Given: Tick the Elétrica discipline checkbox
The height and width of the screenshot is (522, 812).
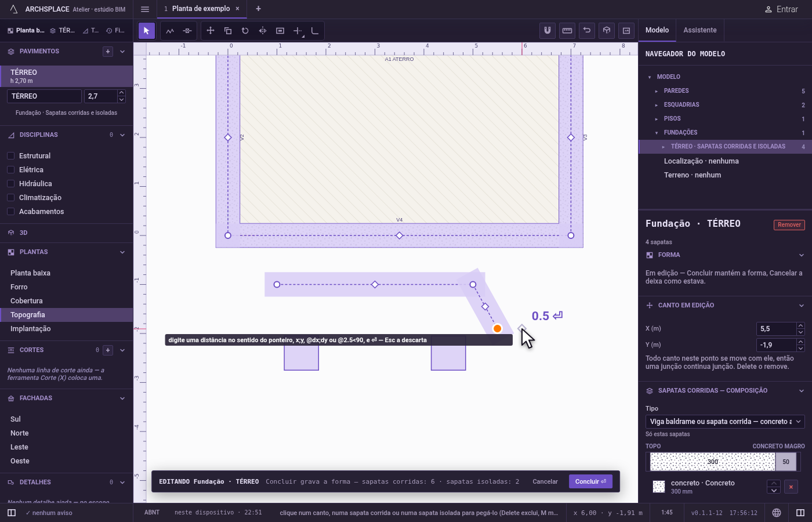Looking at the screenshot, I should coord(10,170).
